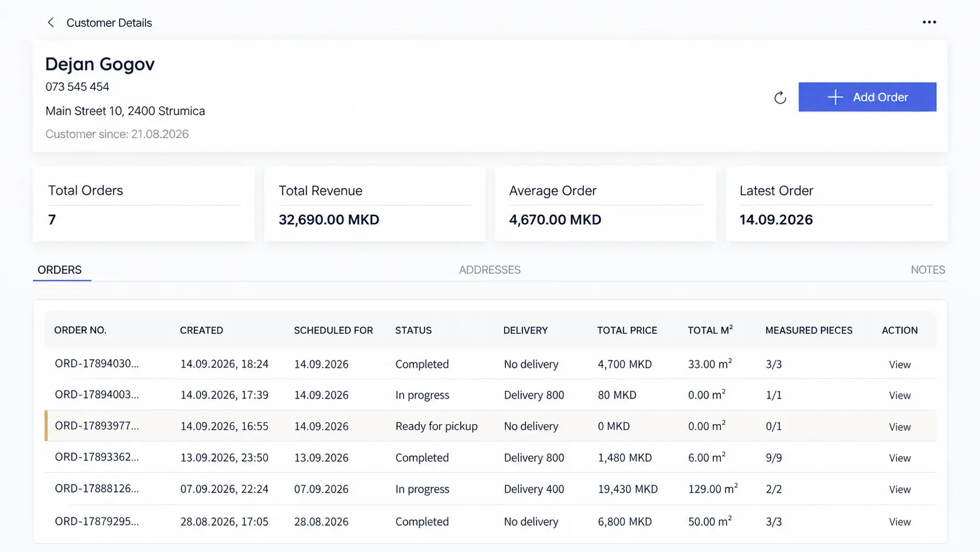Switch to the NOTES tab
The height and width of the screenshot is (552, 980).
pyautogui.click(x=928, y=270)
